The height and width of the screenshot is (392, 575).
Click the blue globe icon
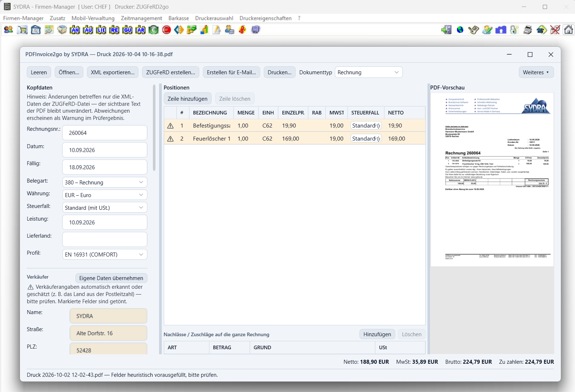[x=460, y=30]
